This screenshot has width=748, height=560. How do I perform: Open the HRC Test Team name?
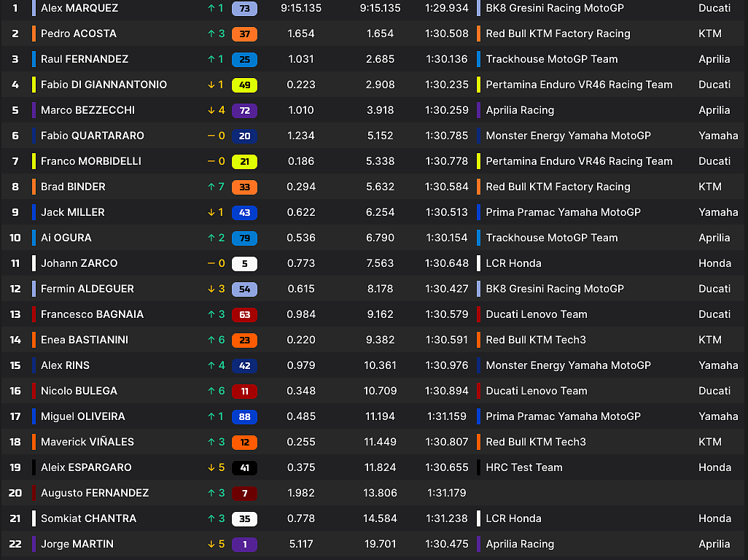click(x=524, y=467)
